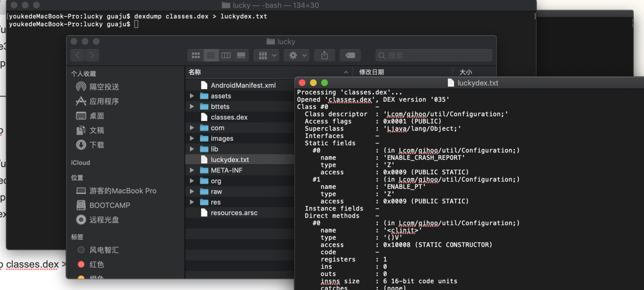Click the Finder edit tags button
The width and height of the screenshot is (644, 290).
[x=350, y=56]
